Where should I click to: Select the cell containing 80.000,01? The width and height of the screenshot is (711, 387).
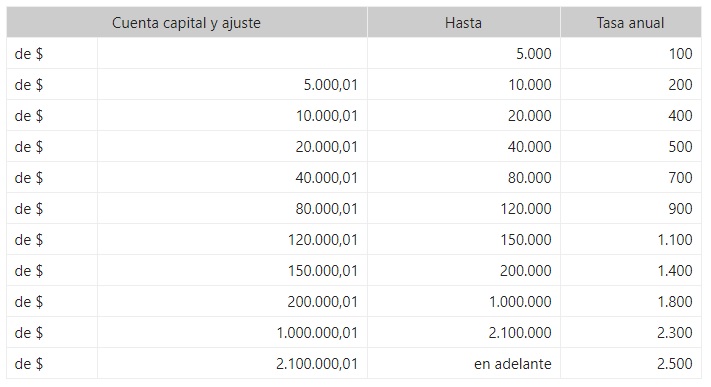click(x=232, y=208)
